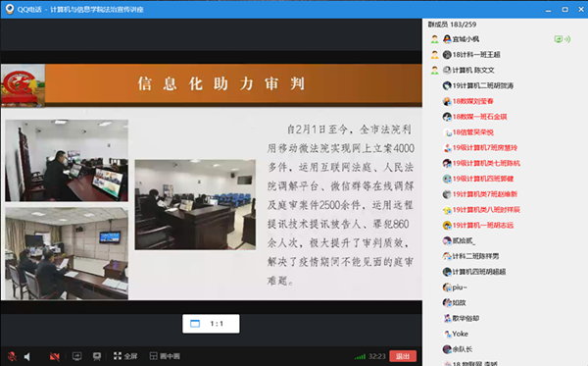588x366 pixels.
Task: Select the 1:1 display ratio button
Action: (211, 324)
